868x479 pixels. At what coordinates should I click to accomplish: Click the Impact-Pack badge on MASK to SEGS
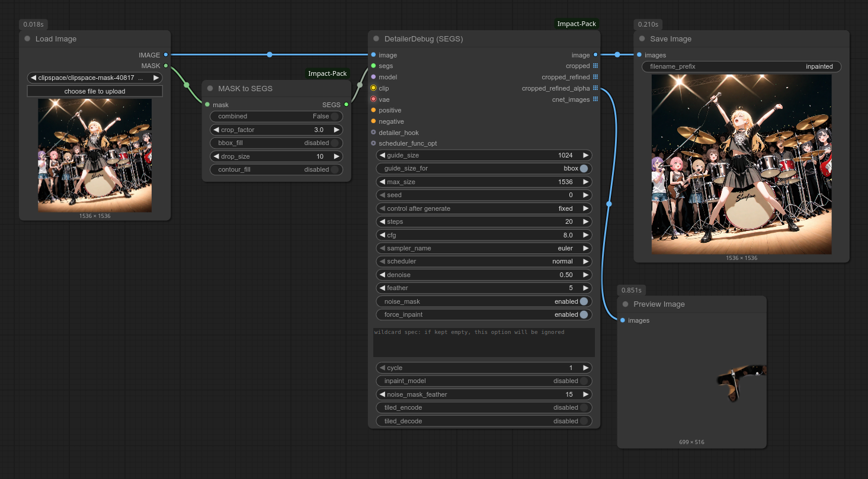[327, 73]
